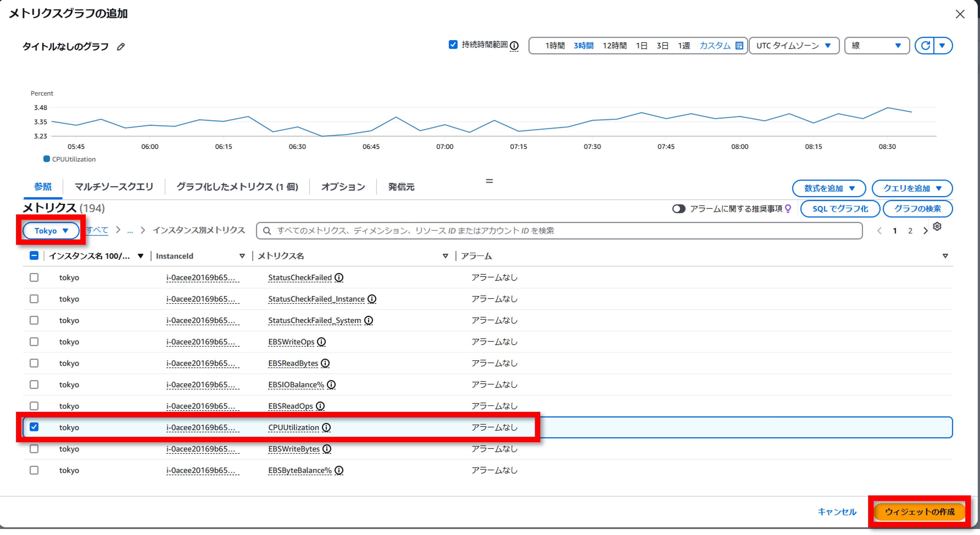Click the info icon next to CPUUtilization
980x535 pixels.
pos(326,427)
